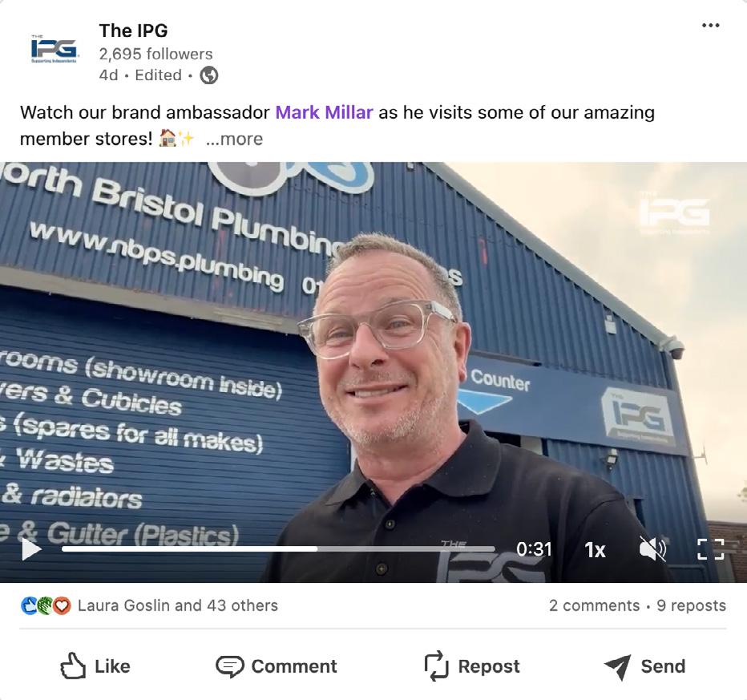Click the reaction emoji icons cluster
Viewport: 747px width, 700px height.
46,605
